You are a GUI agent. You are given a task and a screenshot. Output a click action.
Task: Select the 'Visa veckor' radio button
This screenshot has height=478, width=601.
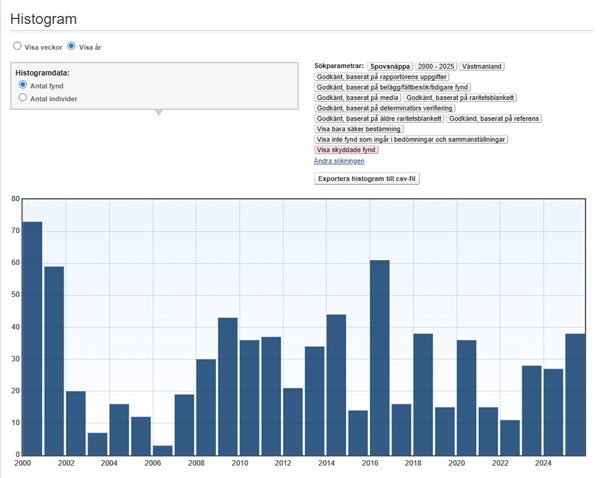17,46
